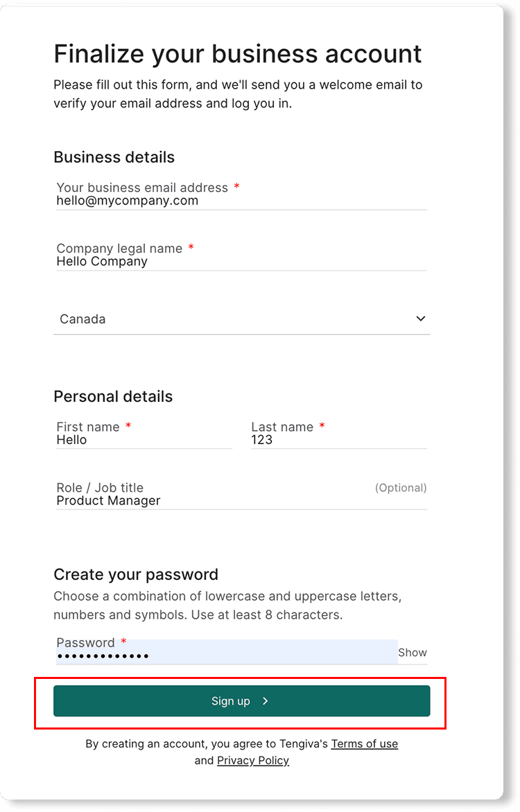Click the chevron arrow on country selector
This screenshot has width=520, height=812.
[420, 319]
